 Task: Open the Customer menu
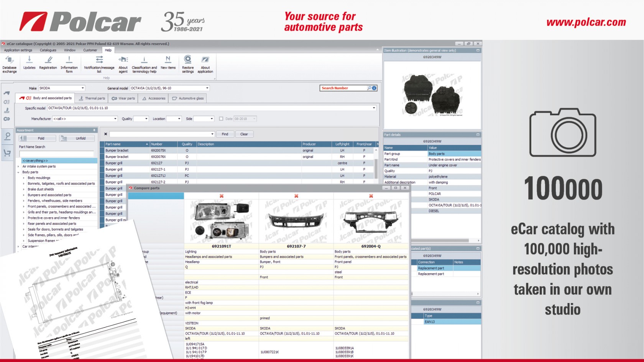90,50
